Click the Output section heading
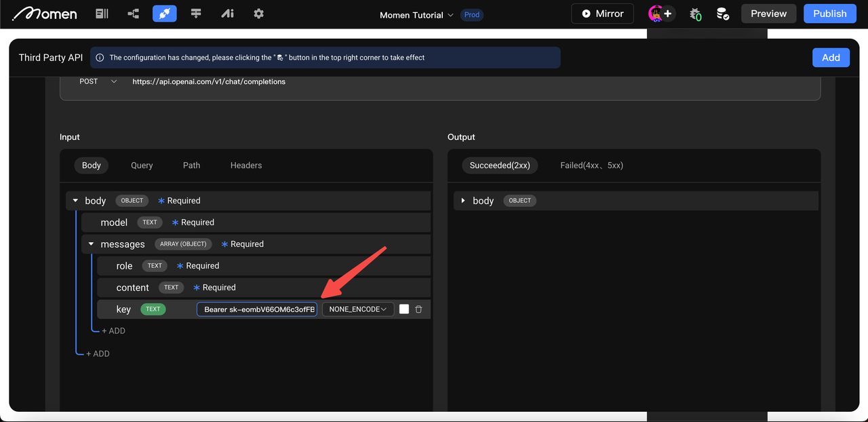This screenshot has width=868, height=422. tap(462, 137)
